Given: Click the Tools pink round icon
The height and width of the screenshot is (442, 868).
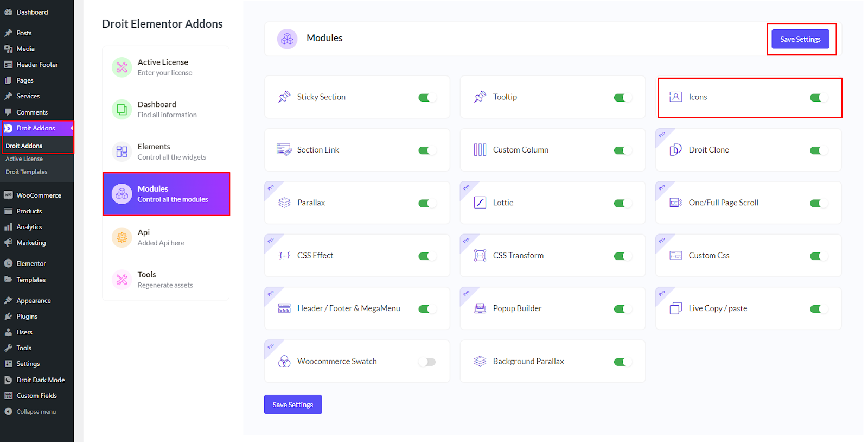Looking at the screenshot, I should pyautogui.click(x=122, y=280).
